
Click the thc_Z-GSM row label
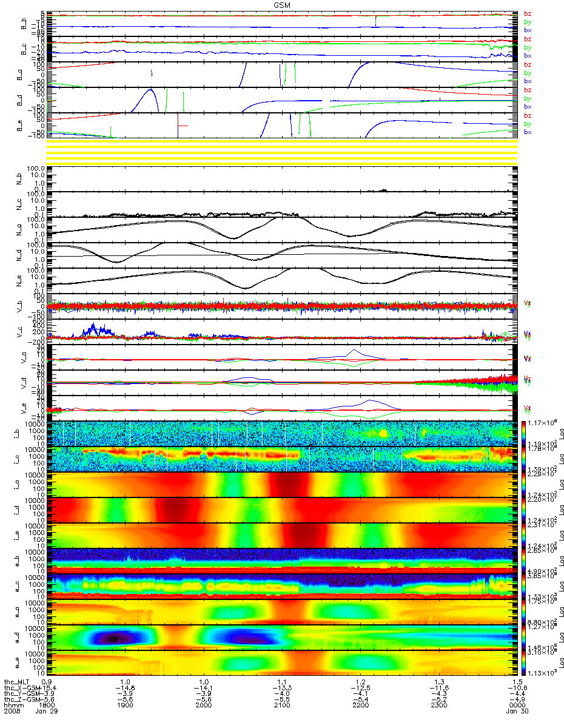point(22,699)
